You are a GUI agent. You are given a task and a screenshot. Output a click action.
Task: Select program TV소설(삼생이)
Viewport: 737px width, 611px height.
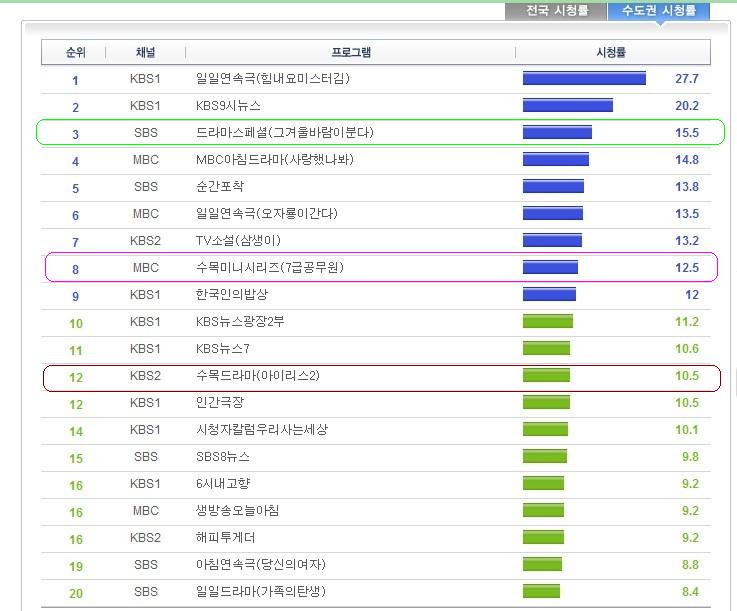click(238, 241)
